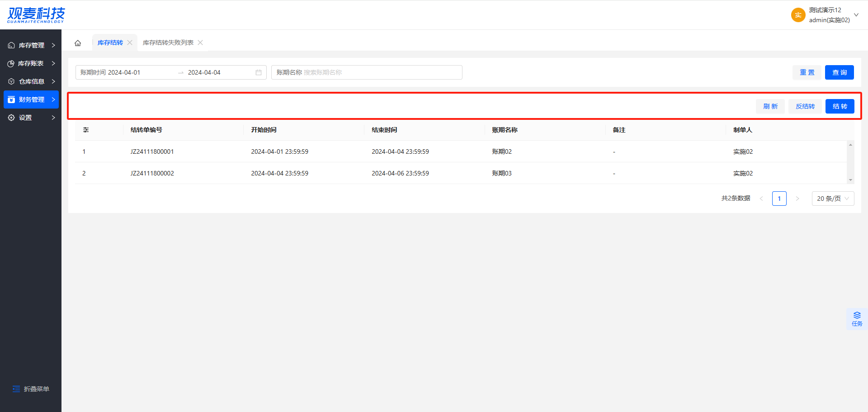This screenshot has height=412, width=868.
Task: Click the 重置 button
Action: 807,72
